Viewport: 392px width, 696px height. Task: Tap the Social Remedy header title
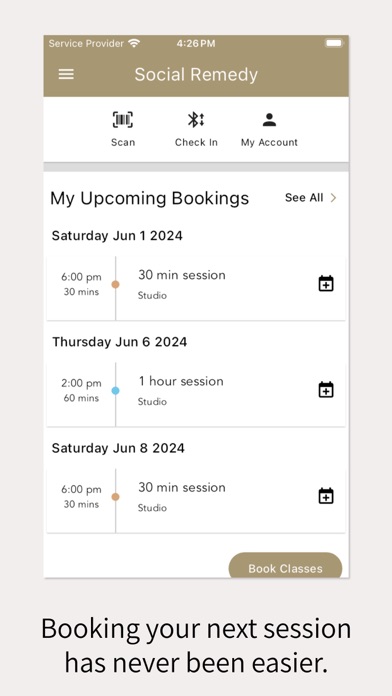(x=196, y=74)
